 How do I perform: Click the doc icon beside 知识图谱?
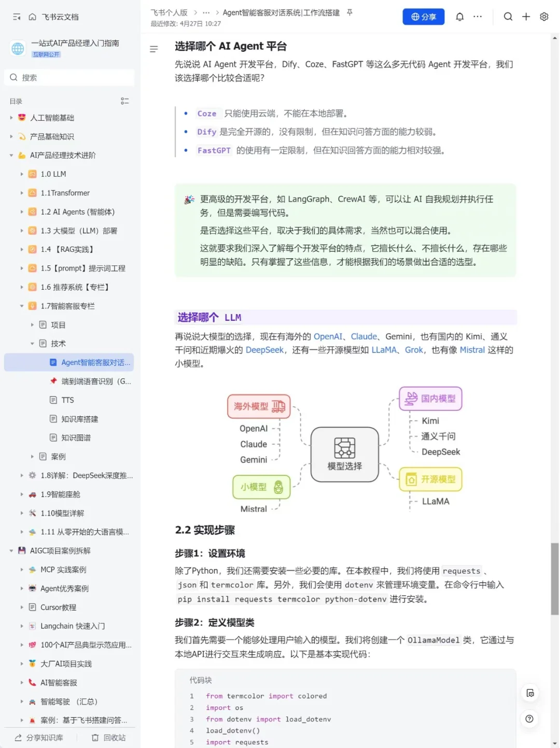pos(53,437)
